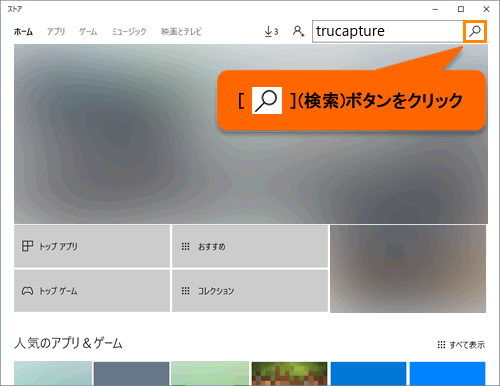Click the search magnifier button
Image resolution: width=500 pixels, height=386 pixels.
click(x=475, y=31)
